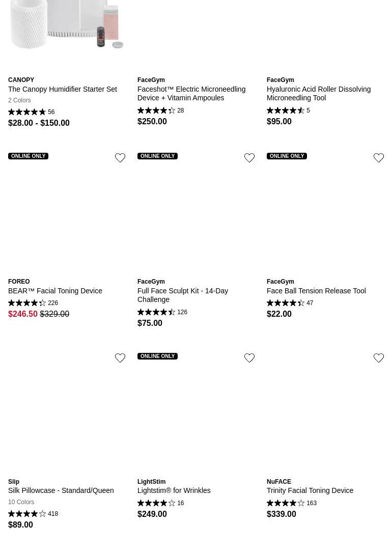Viewport: 392px width, 551px height.
Task: Open Face Ball Tension Release Tool page
Action: click(316, 291)
